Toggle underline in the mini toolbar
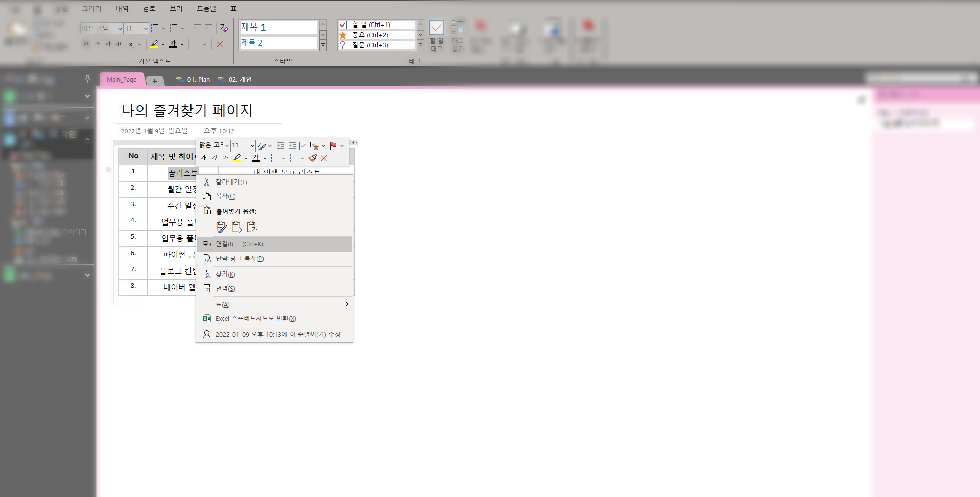Image resolution: width=980 pixels, height=497 pixels. click(x=225, y=158)
